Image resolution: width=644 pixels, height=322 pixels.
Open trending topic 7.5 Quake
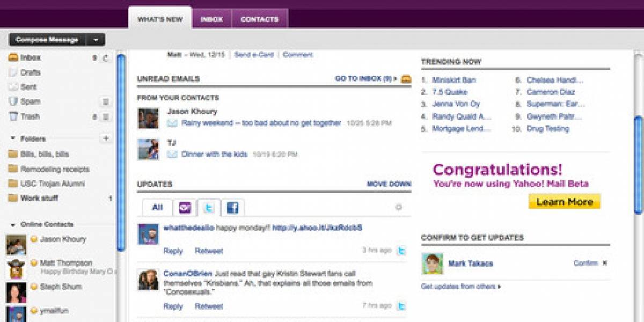coord(449,92)
